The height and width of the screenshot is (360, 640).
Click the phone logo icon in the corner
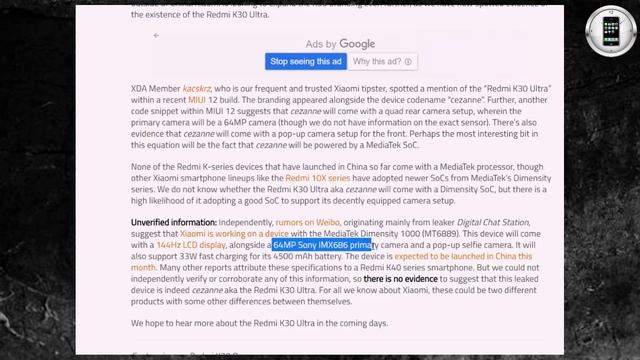(x=611, y=31)
